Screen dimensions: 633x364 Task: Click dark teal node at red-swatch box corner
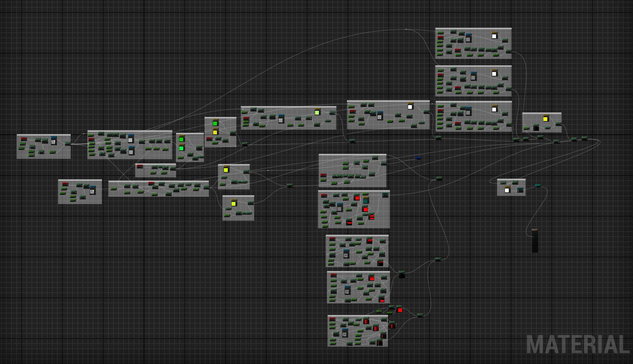pos(385,195)
